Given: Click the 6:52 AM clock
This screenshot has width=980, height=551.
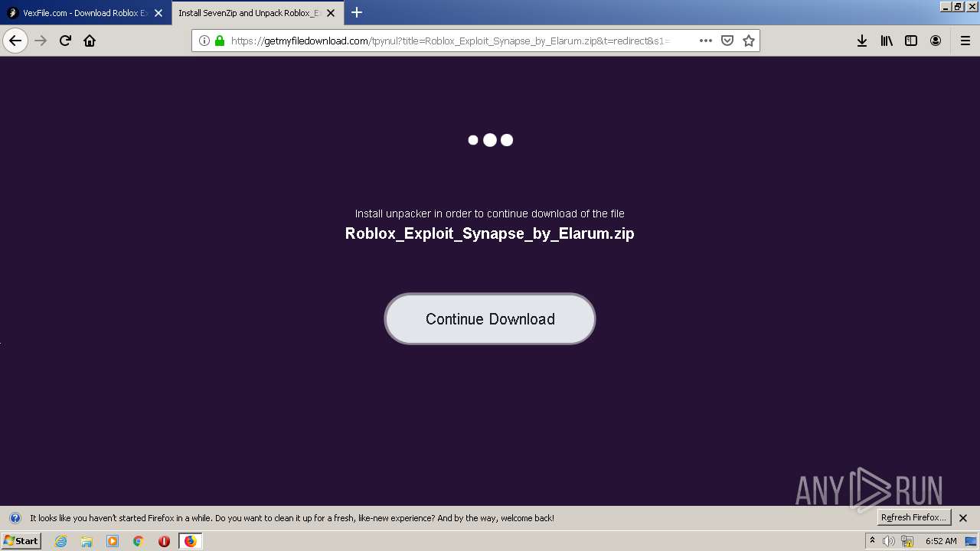Looking at the screenshot, I should [941, 541].
